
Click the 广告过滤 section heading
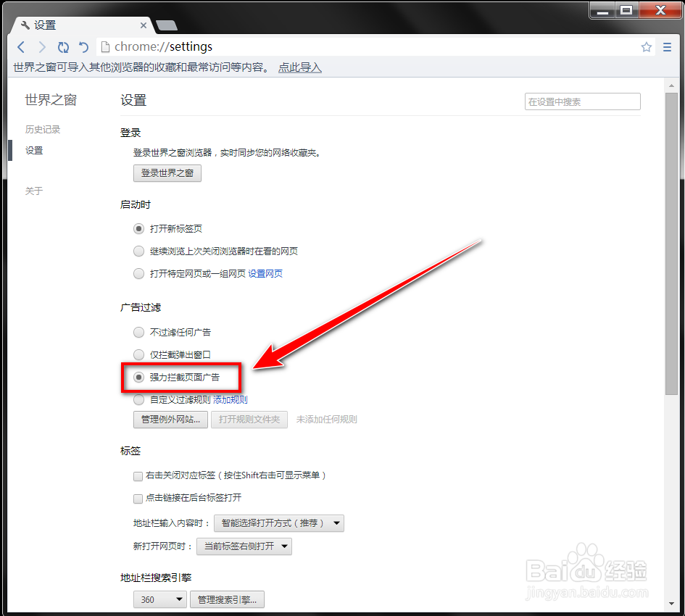click(x=140, y=307)
